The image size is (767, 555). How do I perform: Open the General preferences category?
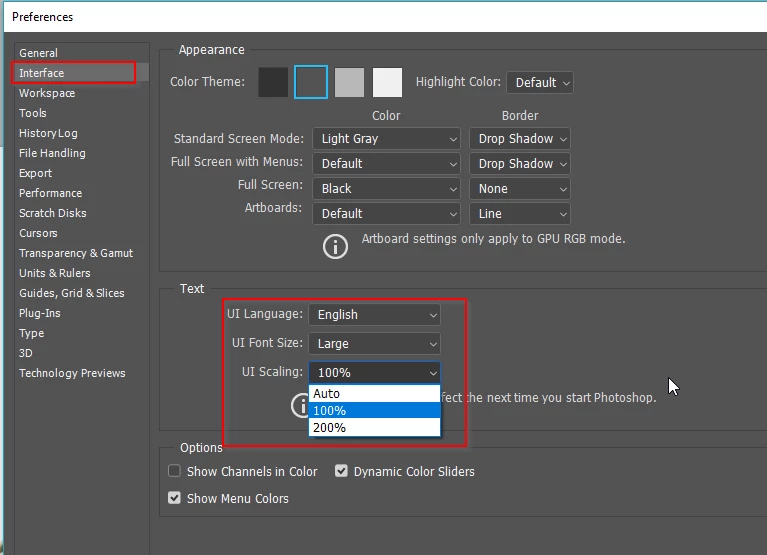point(39,53)
